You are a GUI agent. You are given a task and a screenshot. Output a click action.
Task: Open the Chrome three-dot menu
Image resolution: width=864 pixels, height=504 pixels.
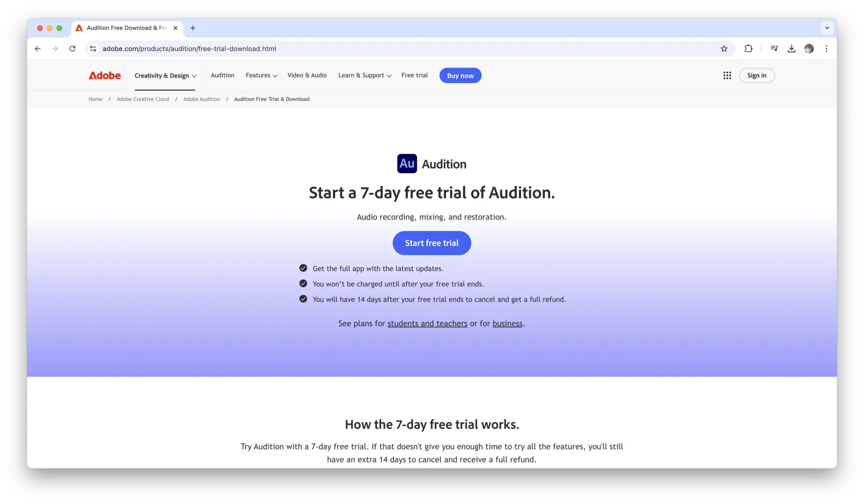tap(826, 49)
